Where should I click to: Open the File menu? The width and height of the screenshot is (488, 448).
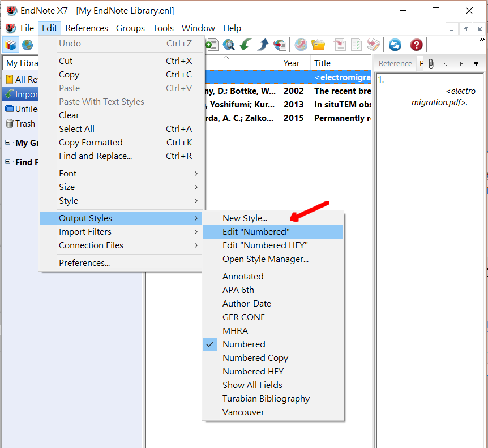[x=27, y=28]
